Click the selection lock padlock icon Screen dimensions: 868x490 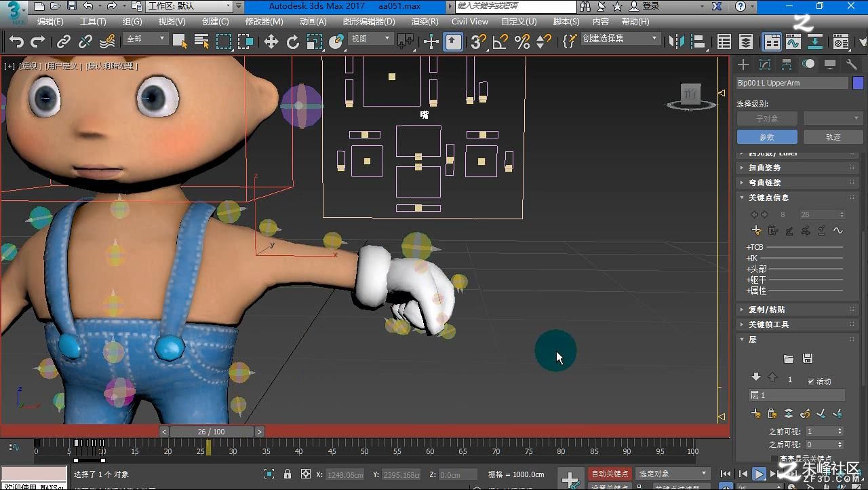(x=288, y=474)
